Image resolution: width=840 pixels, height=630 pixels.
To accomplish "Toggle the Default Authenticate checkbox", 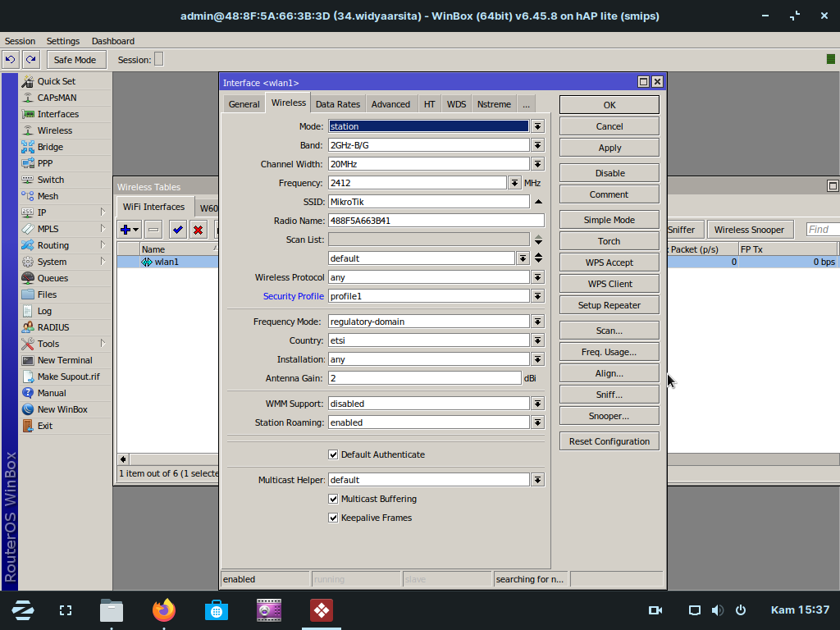I will (333, 454).
